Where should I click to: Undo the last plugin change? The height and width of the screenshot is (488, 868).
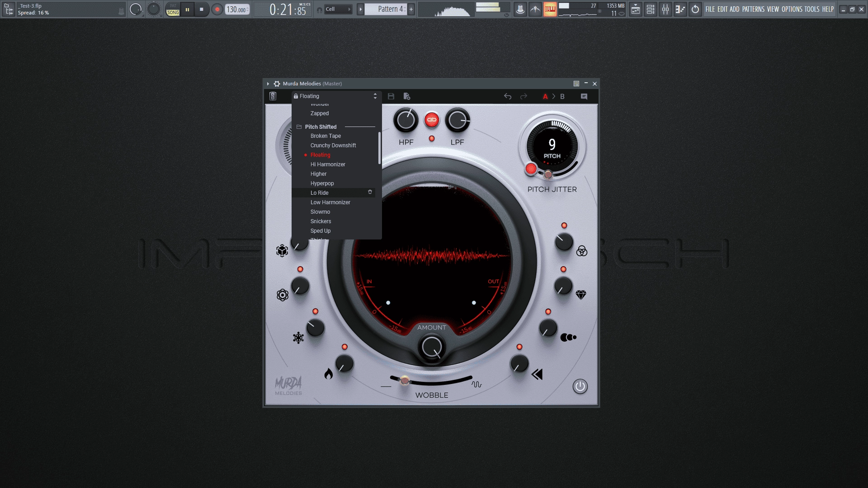[x=508, y=96]
